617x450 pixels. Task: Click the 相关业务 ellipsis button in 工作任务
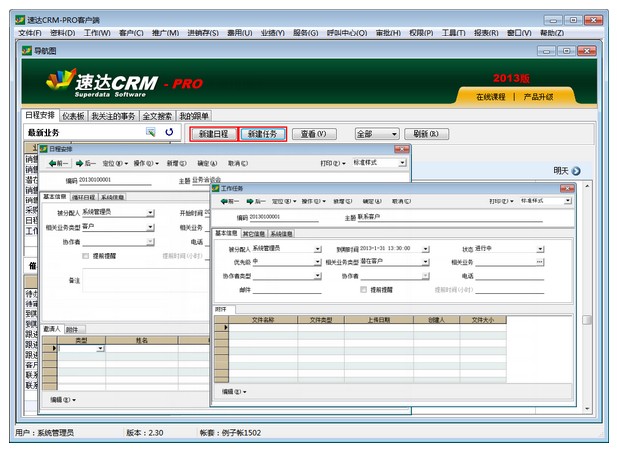(x=539, y=262)
